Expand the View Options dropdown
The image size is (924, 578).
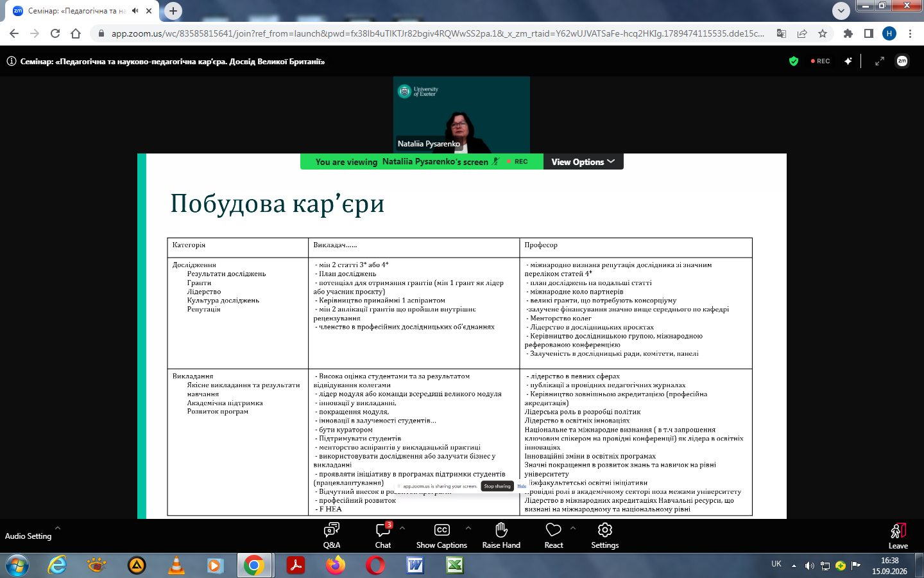coord(583,162)
